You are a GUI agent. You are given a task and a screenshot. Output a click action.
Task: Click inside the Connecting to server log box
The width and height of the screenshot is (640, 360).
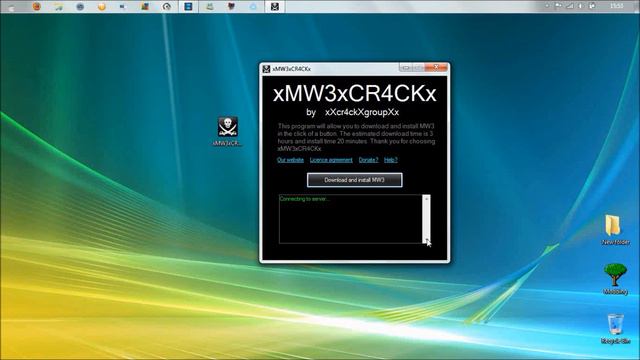[x=351, y=219]
